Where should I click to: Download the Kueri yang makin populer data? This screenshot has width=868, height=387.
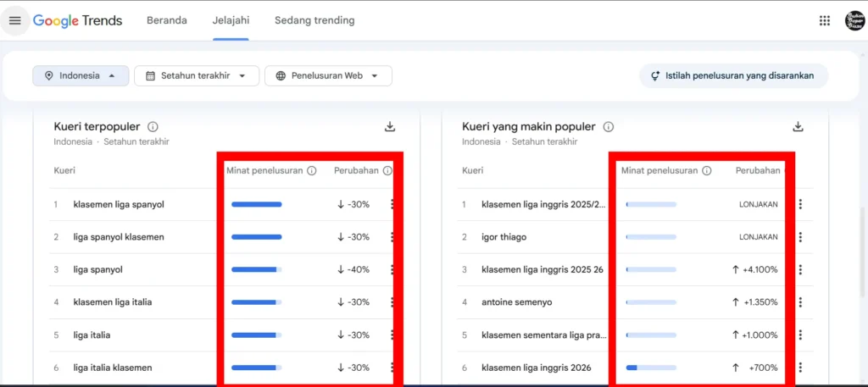pos(798,127)
